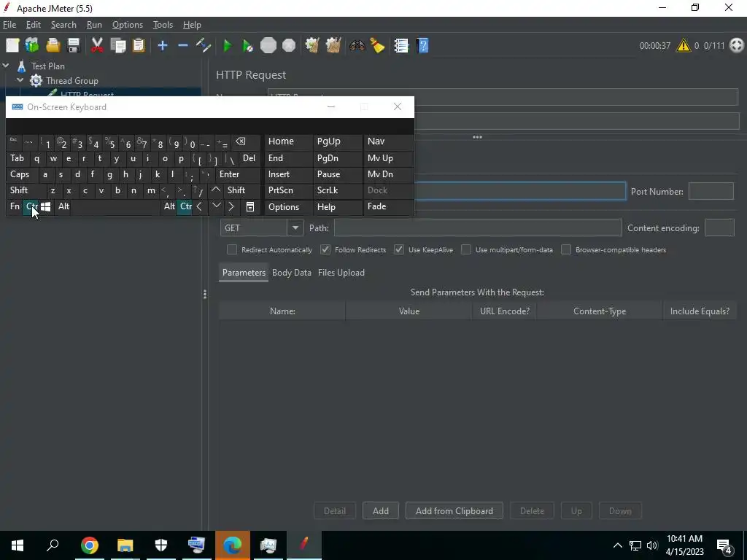Show hidden system tray icons
The width and height of the screenshot is (747, 560).
tap(617, 545)
